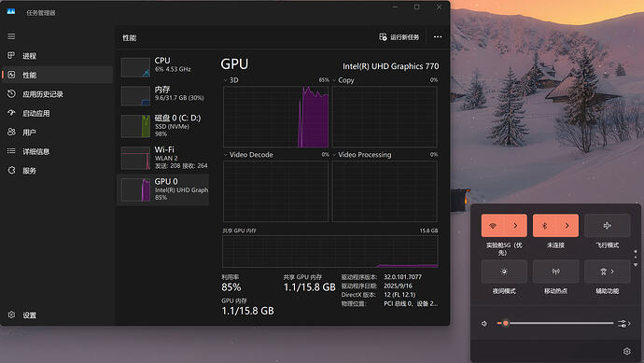Switch to 详细信息 (Details) page

click(x=57, y=151)
